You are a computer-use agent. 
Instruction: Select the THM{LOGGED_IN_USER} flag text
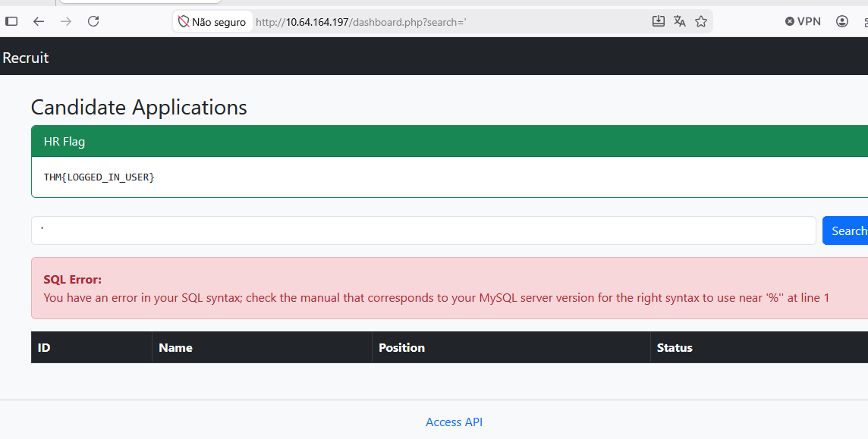tap(99, 177)
